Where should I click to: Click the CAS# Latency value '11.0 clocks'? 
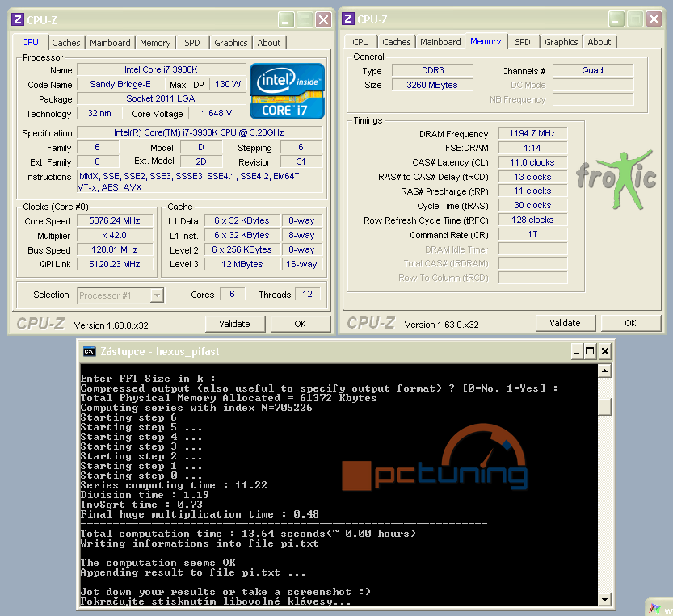click(532, 162)
